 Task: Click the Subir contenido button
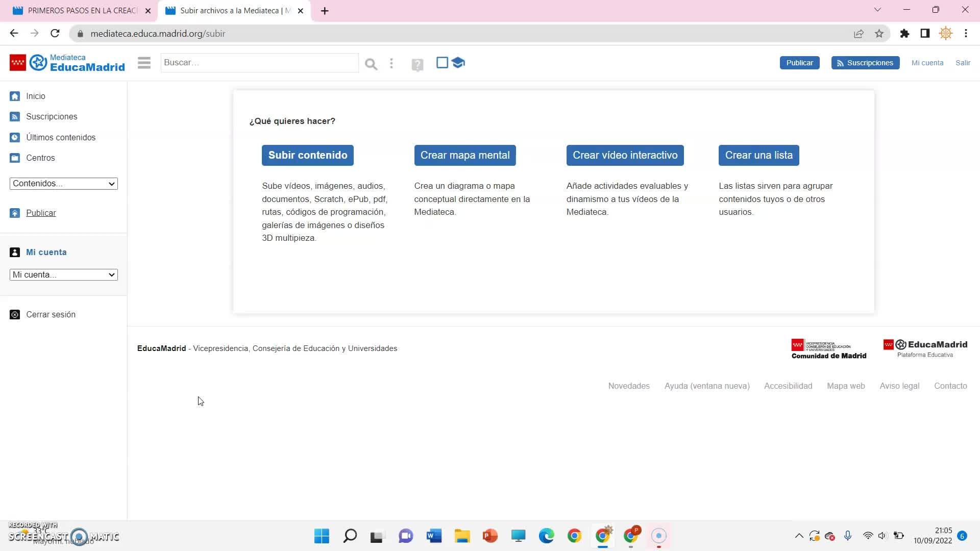[x=307, y=155]
